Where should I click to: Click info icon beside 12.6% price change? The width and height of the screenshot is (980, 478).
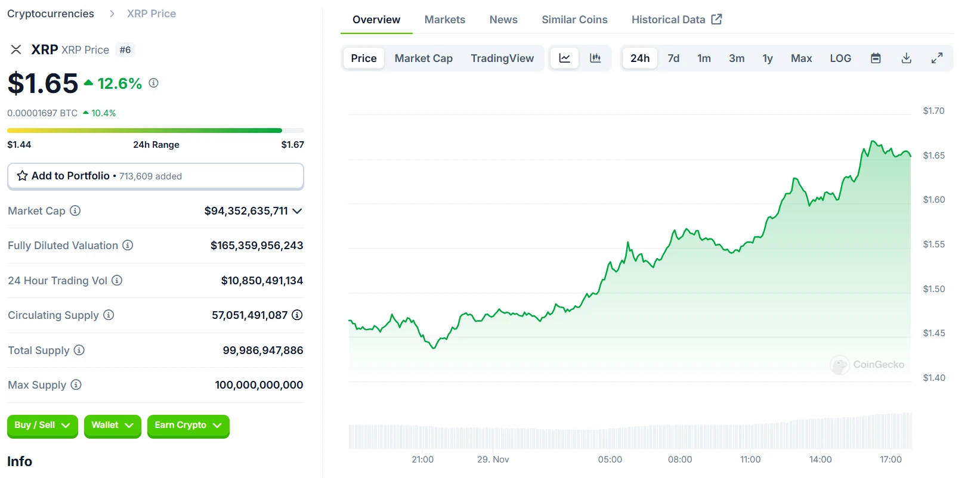click(x=153, y=83)
